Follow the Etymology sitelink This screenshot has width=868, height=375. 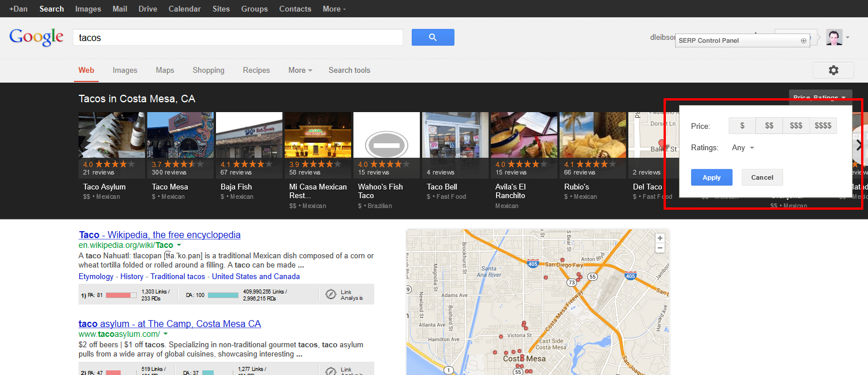[96, 276]
